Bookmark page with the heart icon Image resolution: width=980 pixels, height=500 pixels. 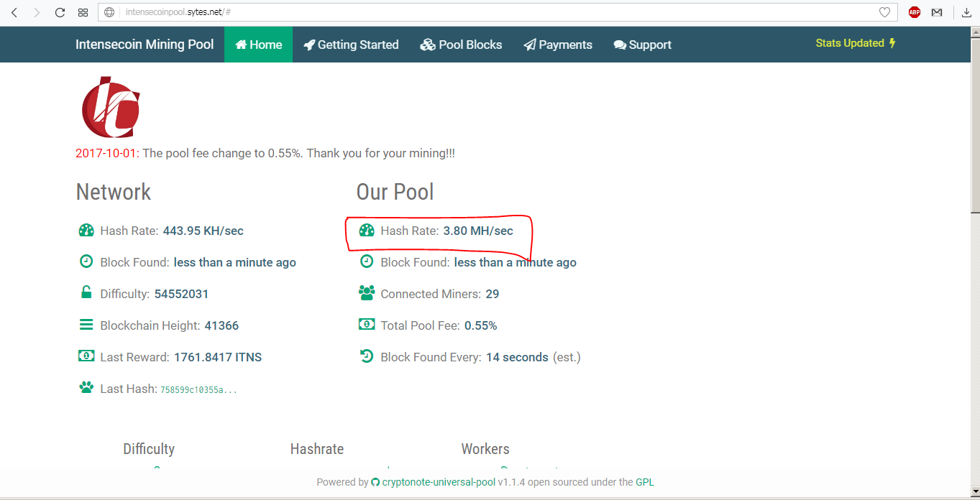884,12
